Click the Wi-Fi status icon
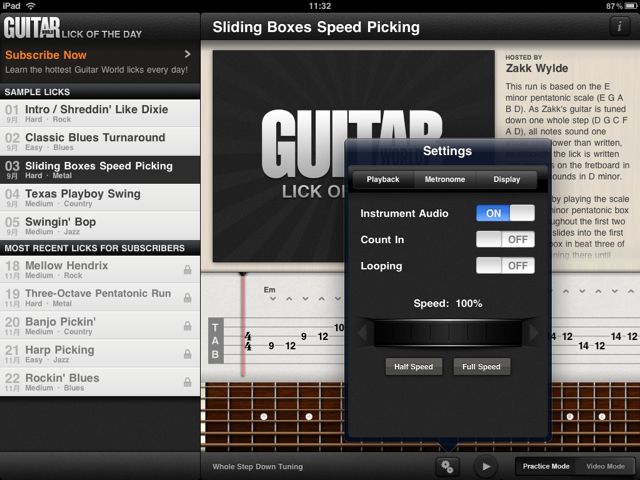Screen dimensions: 640x480 point(31,6)
